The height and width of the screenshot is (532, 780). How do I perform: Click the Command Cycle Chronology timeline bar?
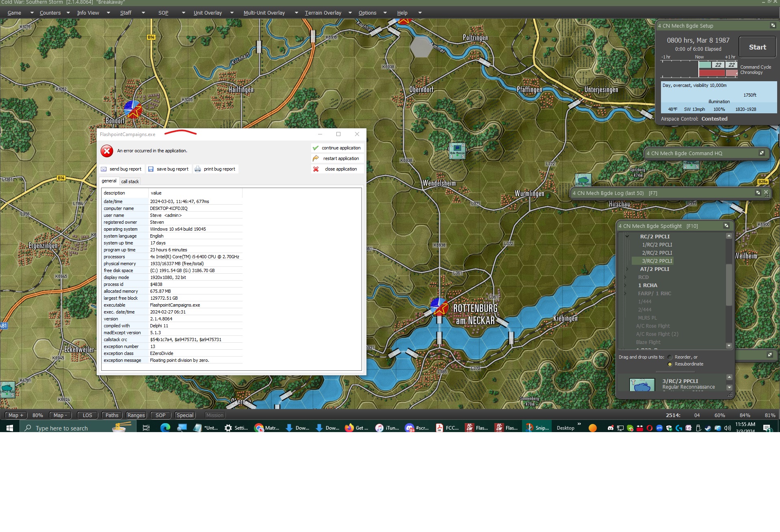[x=699, y=69]
